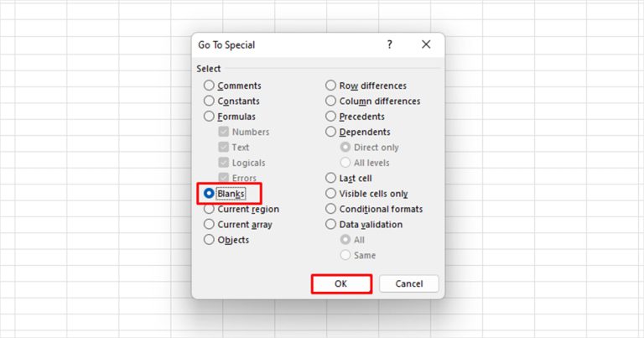Screen dimensions: 644x338
Task: Close the Go To Special dialog
Action: (x=426, y=44)
